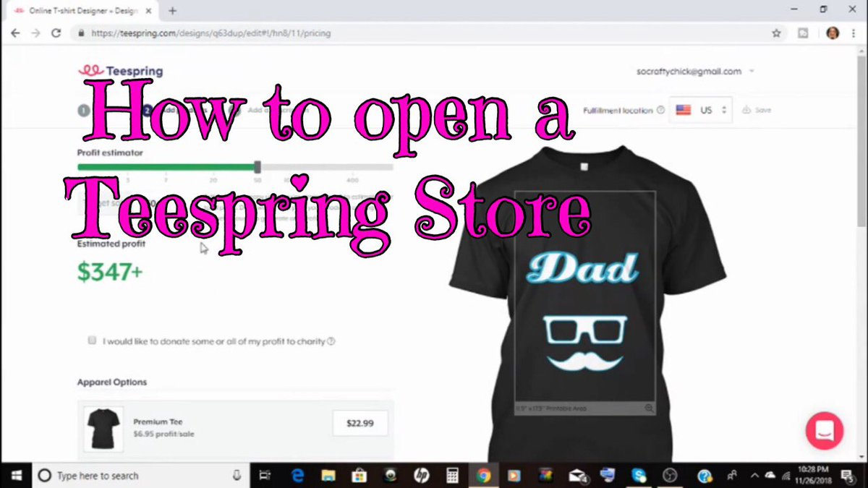This screenshot has height=488, width=868.
Task: Click the '$6.95 profit/sale' text
Action: (x=163, y=434)
